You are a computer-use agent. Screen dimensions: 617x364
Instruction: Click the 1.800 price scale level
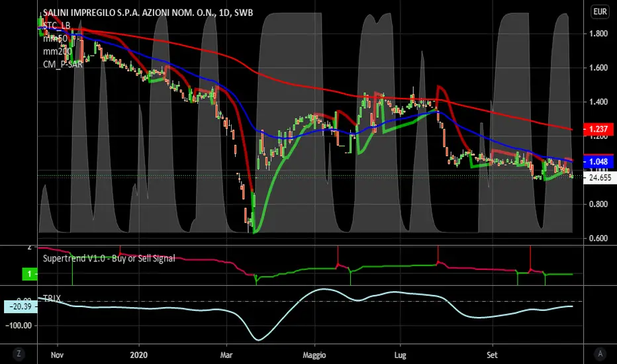coord(598,34)
